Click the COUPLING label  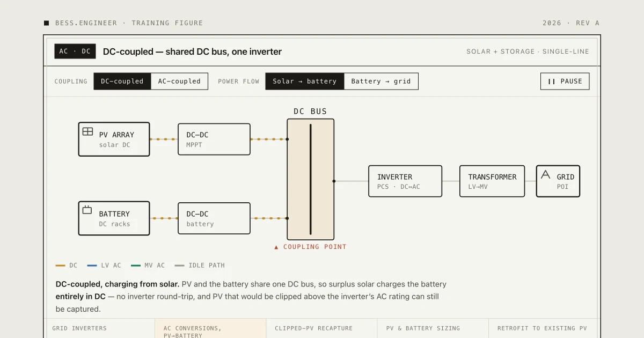coord(71,82)
